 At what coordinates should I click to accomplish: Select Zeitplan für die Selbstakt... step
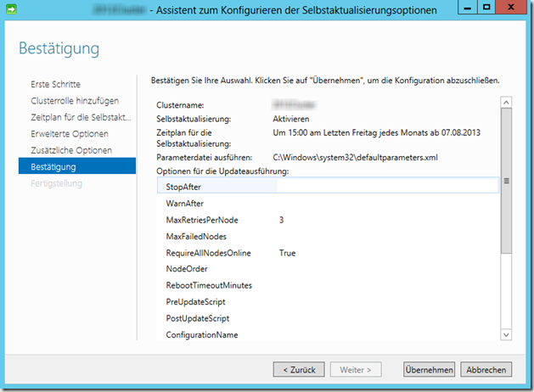81,117
